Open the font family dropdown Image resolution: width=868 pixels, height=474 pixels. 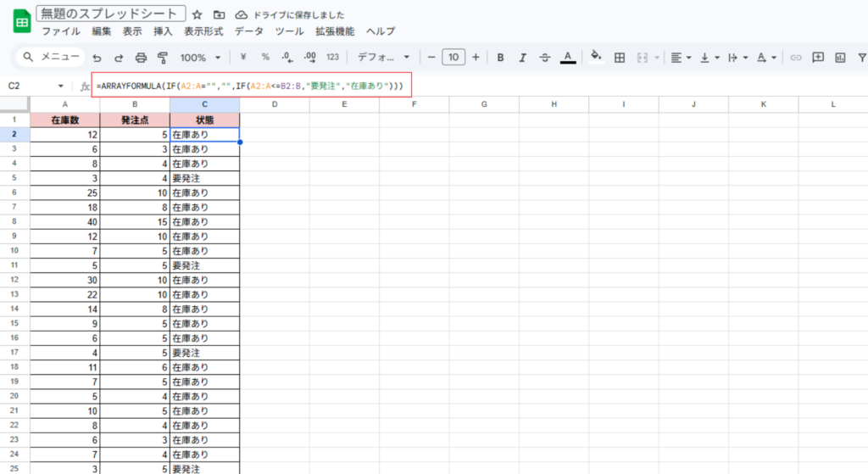click(x=383, y=58)
